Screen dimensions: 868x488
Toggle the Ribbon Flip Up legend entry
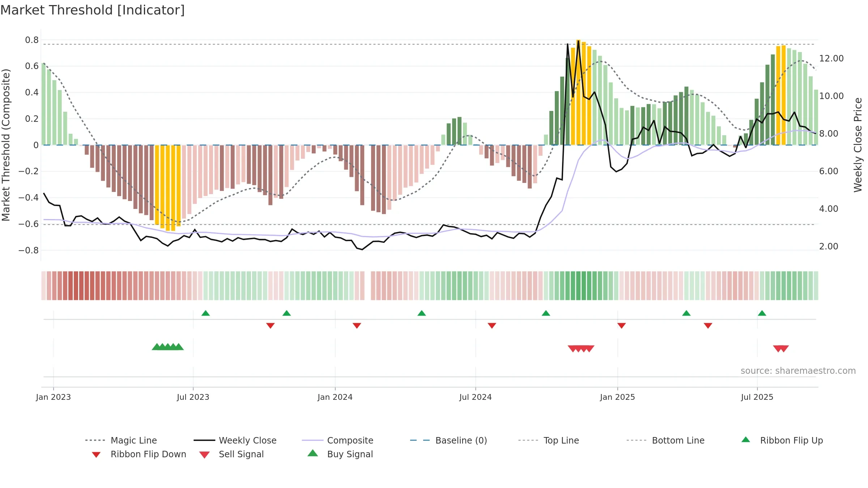[782, 440]
